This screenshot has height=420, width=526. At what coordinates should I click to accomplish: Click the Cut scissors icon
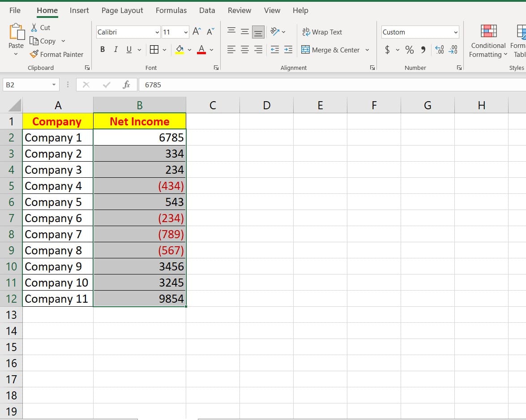(x=34, y=28)
